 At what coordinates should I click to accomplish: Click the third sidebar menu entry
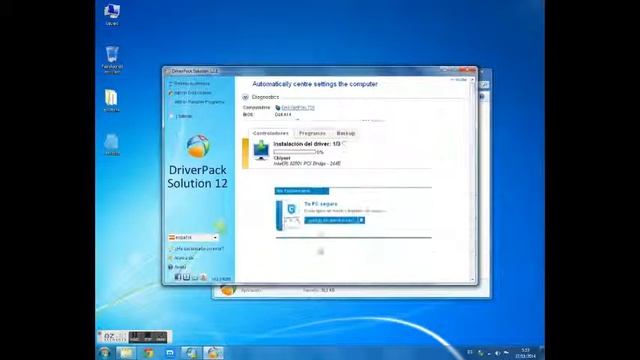coord(199,102)
